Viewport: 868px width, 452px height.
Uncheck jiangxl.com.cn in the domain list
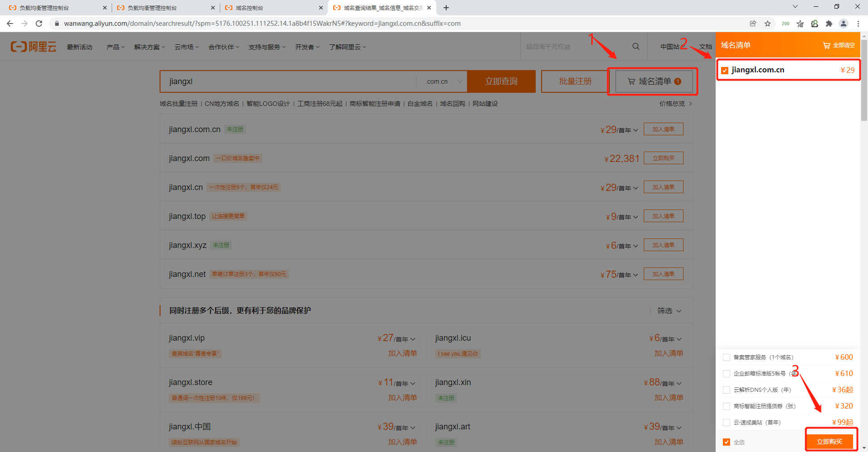[x=725, y=70]
